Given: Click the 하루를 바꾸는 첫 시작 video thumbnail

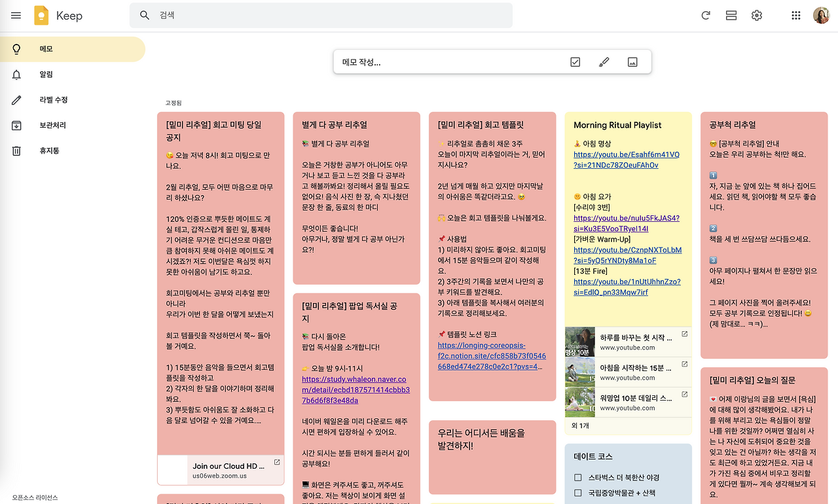Looking at the screenshot, I should tap(579, 342).
